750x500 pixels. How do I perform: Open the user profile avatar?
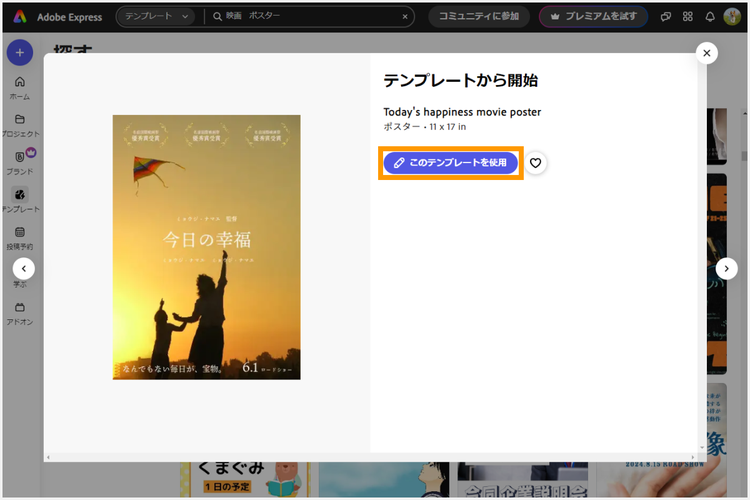pos(732,17)
